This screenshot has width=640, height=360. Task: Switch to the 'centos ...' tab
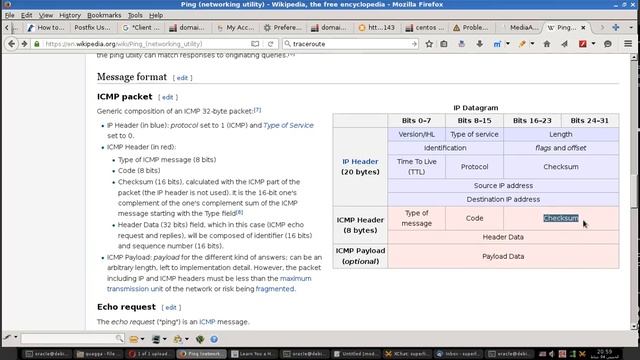[x=425, y=27]
